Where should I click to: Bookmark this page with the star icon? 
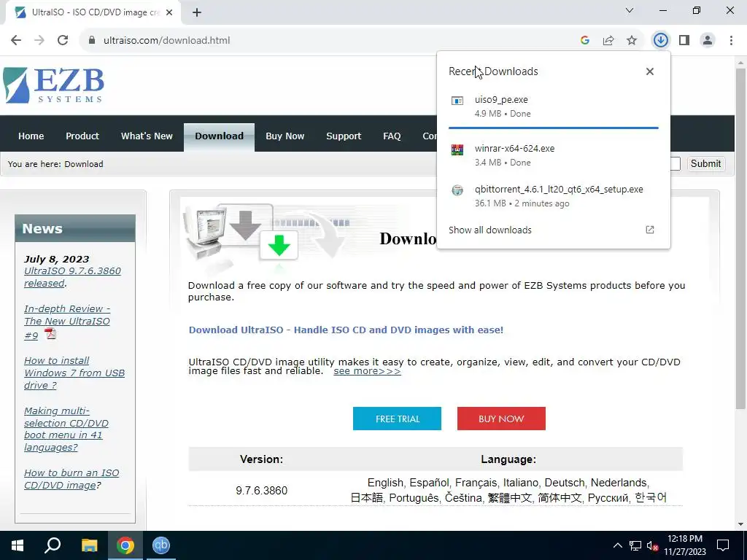tap(632, 41)
